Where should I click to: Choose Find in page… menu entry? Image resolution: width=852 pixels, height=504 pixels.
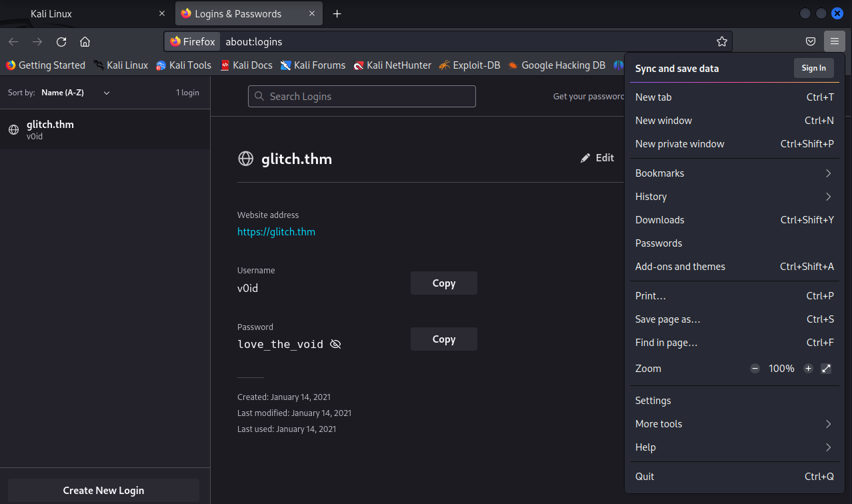pos(735,343)
